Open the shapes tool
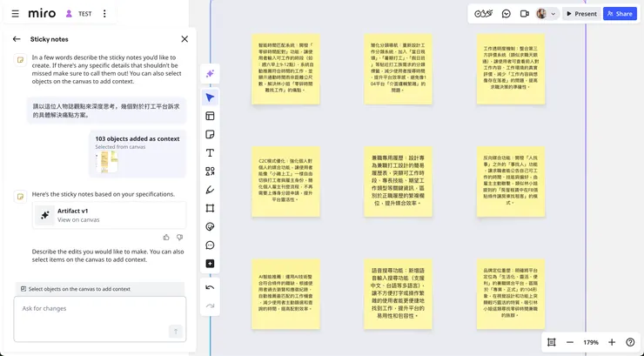The height and width of the screenshot is (356, 644). pyautogui.click(x=210, y=171)
